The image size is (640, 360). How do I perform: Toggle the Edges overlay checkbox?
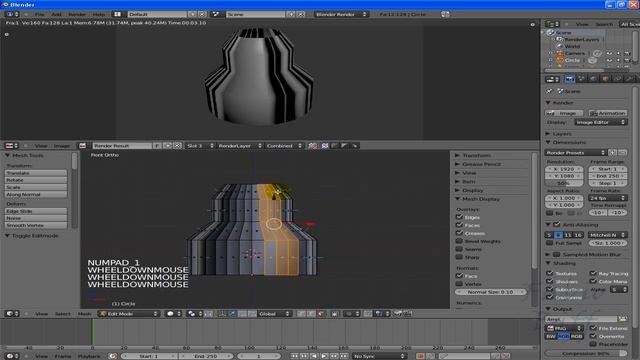pyautogui.click(x=459, y=217)
